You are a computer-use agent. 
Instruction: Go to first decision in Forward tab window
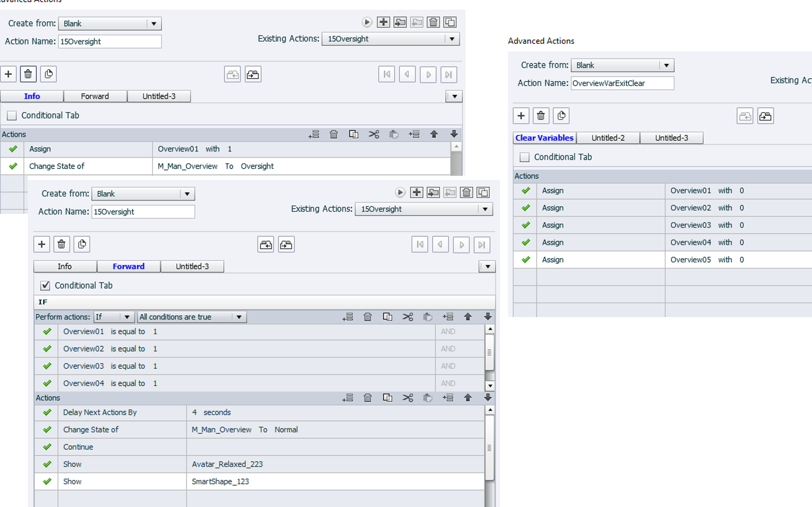click(x=420, y=244)
